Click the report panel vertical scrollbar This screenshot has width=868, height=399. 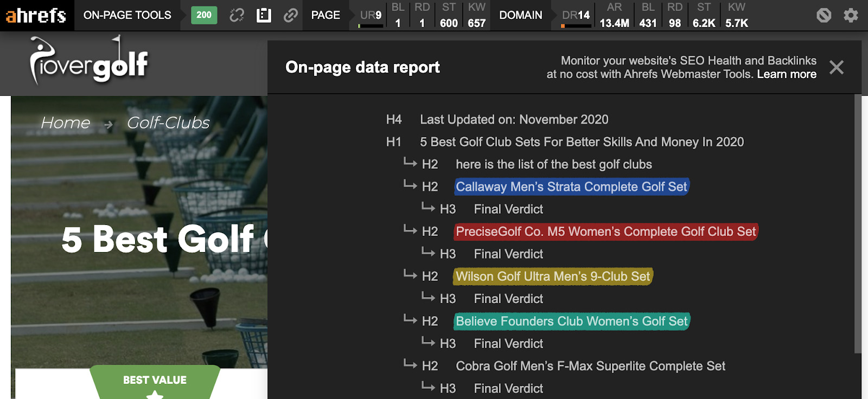858,223
